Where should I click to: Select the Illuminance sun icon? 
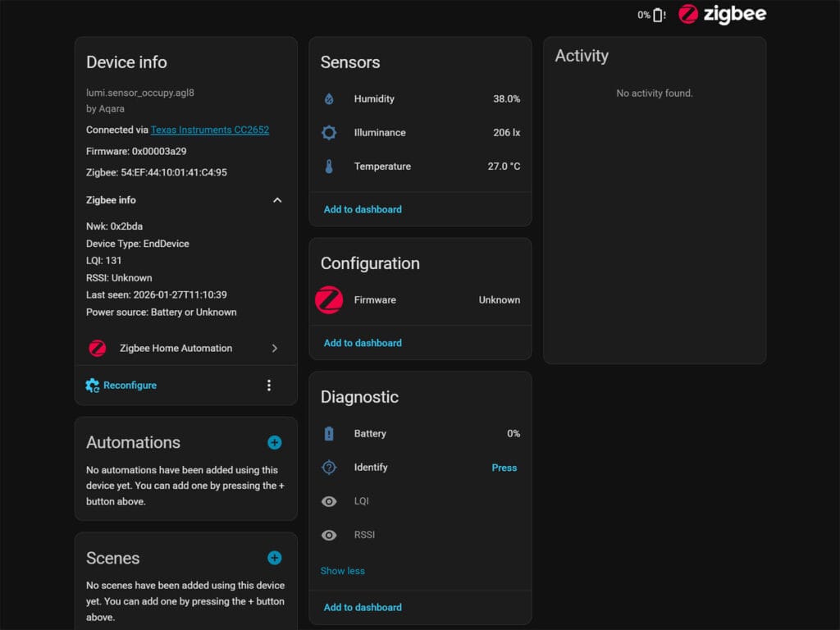(x=330, y=132)
